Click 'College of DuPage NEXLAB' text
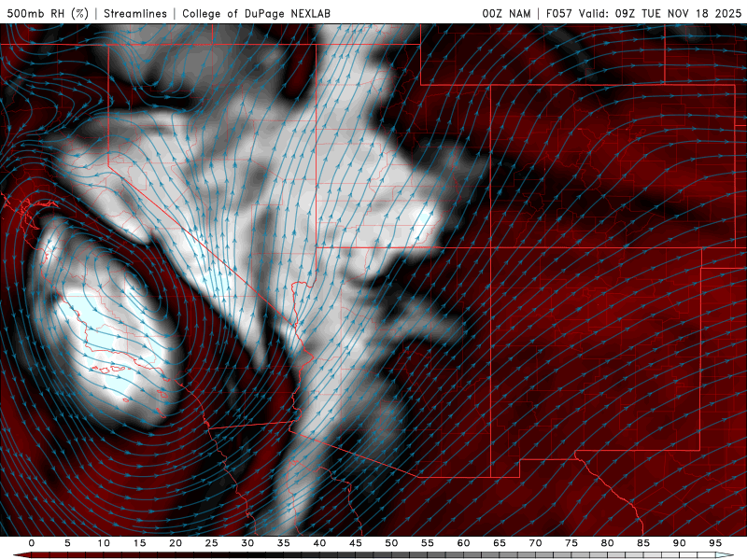 point(256,13)
